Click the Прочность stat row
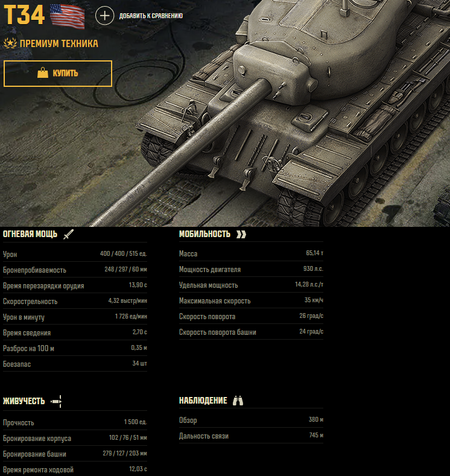The image size is (450, 476). pyautogui.click(x=75, y=422)
